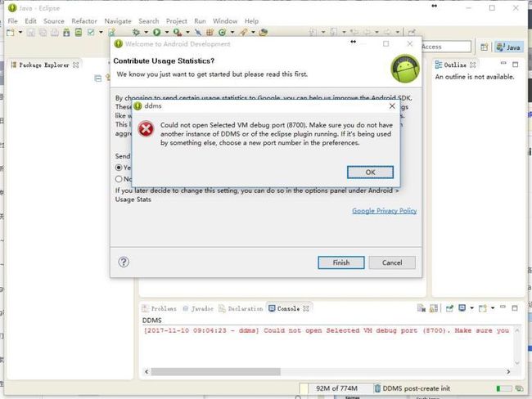Click the green Run toolbar icon
This screenshot has height=399, width=532.
click(x=156, y=32)
